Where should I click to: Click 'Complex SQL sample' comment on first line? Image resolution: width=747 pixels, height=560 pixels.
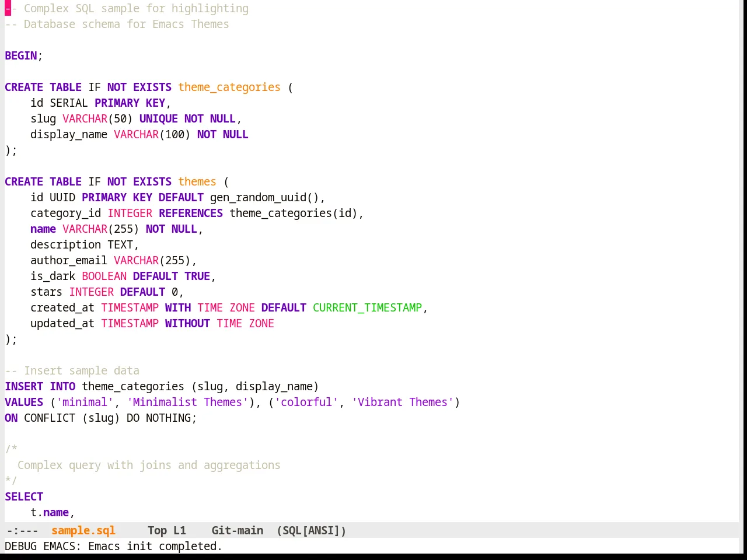[x=127, y=8]
